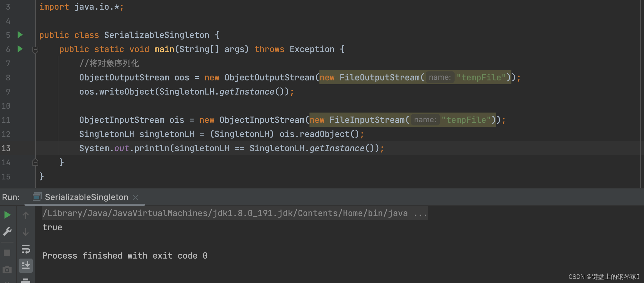Click "Process finished with exit code 0" text
The height and width of the screenshot is (283, 644).
[x=125, y=256]
